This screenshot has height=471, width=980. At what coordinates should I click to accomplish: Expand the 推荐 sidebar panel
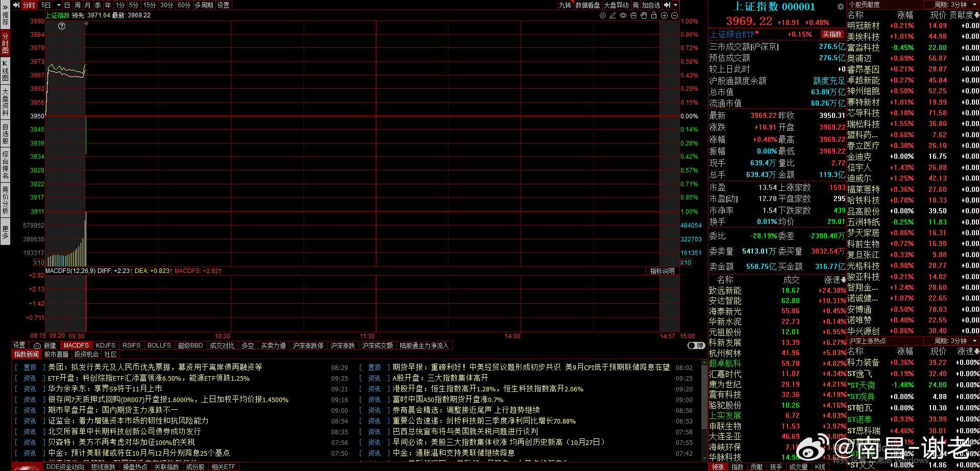pos(5,16)
